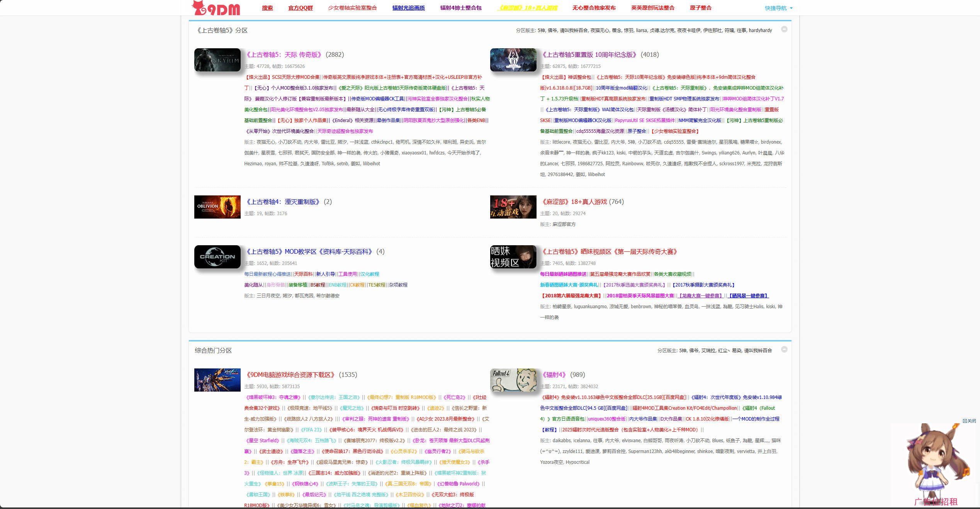Expand the 快捷导航 dropdown
This screenshot has width=980, height=509.
(778, 8)
